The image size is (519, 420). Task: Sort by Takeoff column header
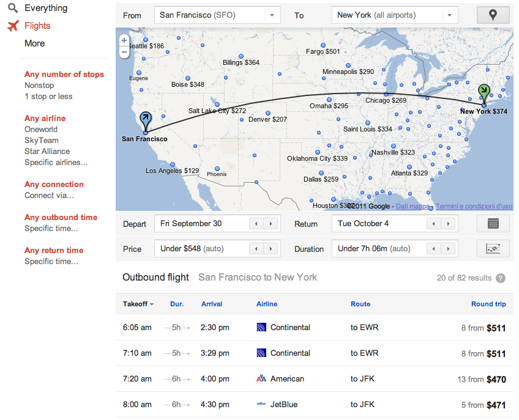(137, 304)
